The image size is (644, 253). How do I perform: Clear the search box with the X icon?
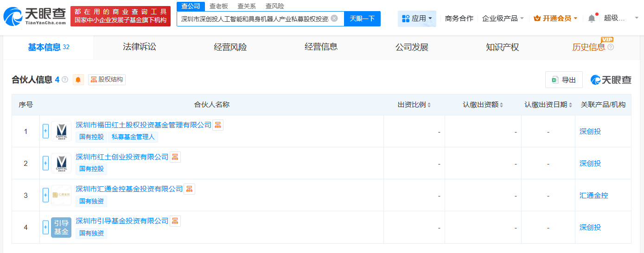(x=334, y=19)
